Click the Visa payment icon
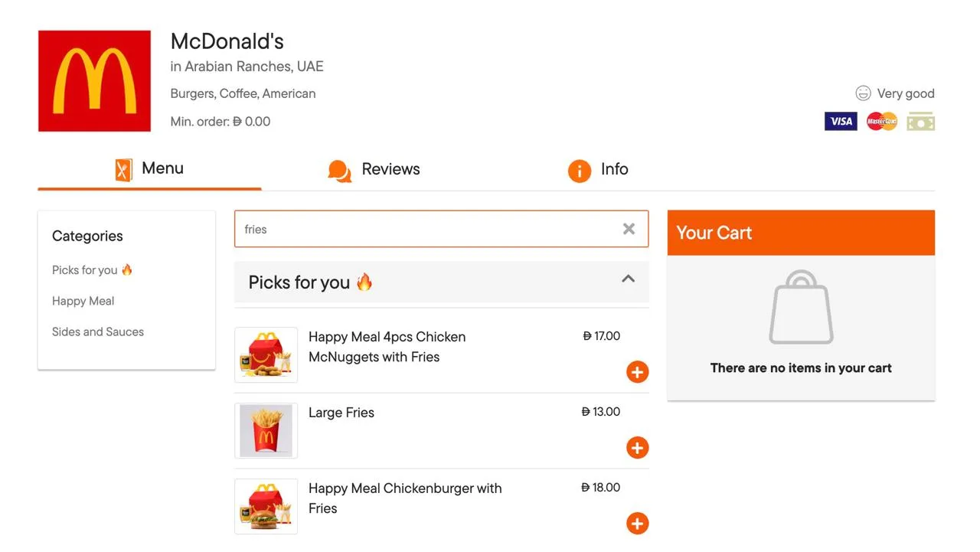This screenshot has height=552, width=980. tap(841, 121)
